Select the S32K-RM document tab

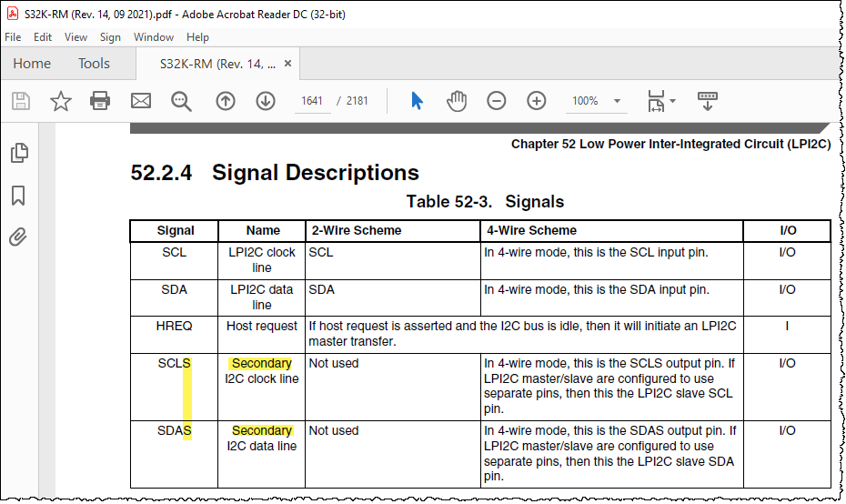[217, 64]
